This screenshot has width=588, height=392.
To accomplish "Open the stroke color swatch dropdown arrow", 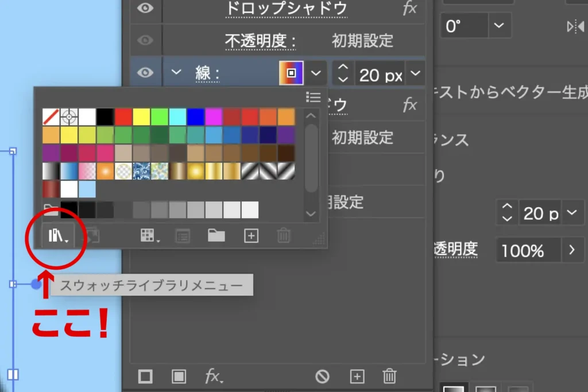I will click(315, 73).
